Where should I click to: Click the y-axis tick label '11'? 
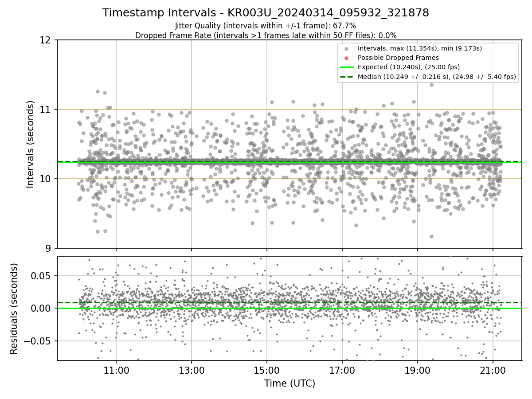45,110
